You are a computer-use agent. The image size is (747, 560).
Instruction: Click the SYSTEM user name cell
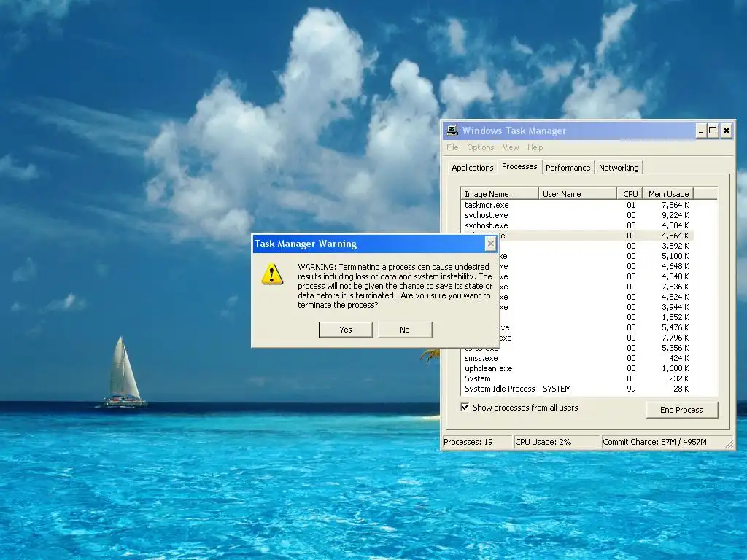tap(557, 389)
